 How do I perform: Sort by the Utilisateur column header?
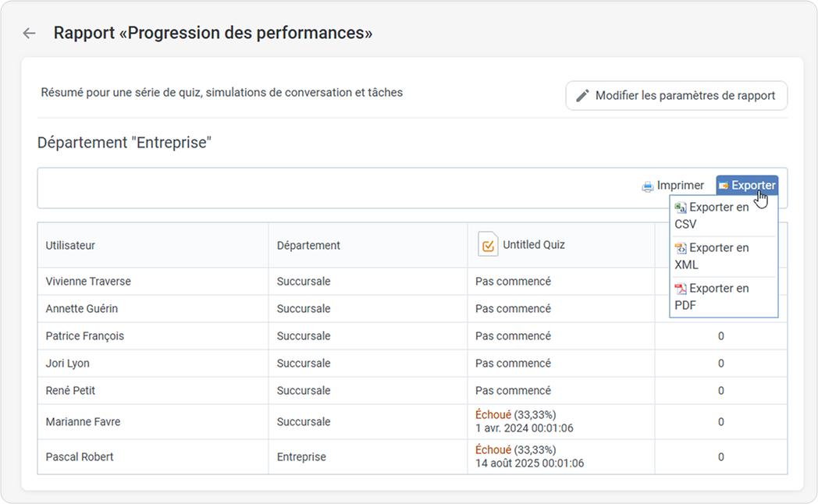[70, 245]
